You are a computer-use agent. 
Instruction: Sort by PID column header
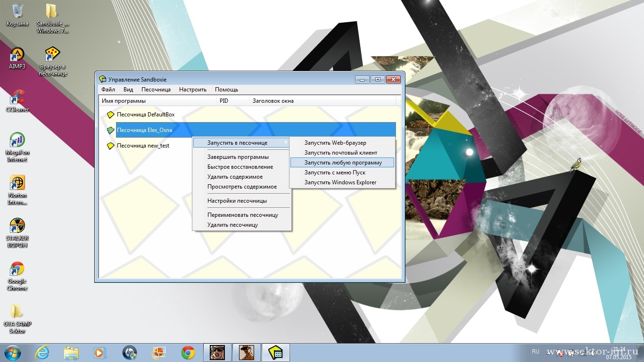click(233, 101)
